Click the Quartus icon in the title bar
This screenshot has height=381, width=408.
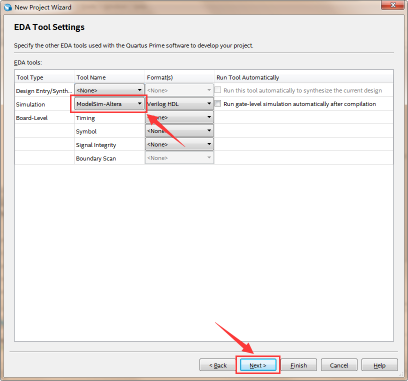click(x=8, y=7)
